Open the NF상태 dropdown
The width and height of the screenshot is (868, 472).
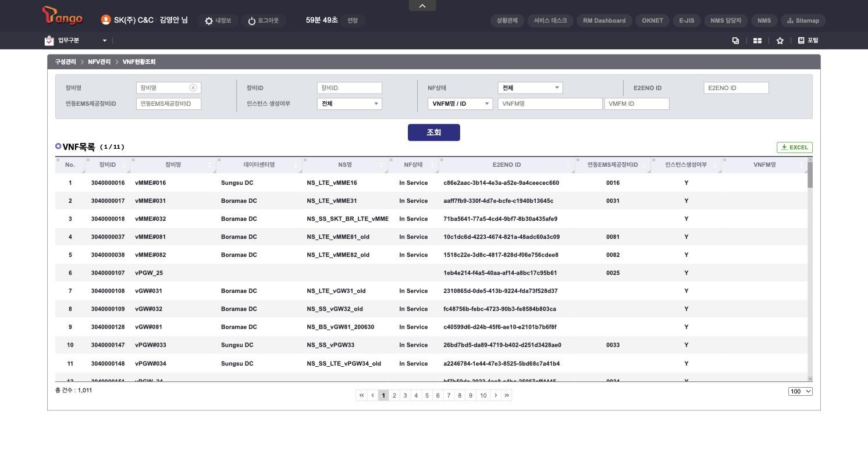coord(530,88)
